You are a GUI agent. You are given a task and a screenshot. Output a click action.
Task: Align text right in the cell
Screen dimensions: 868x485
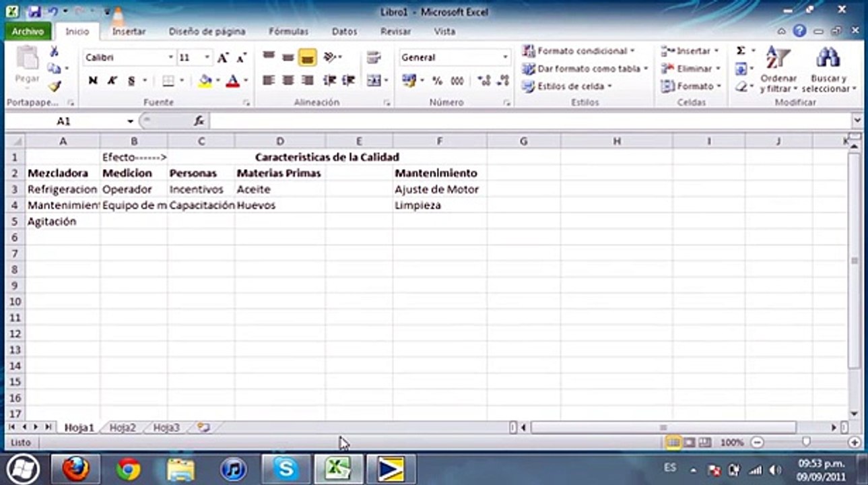point(308,80)
